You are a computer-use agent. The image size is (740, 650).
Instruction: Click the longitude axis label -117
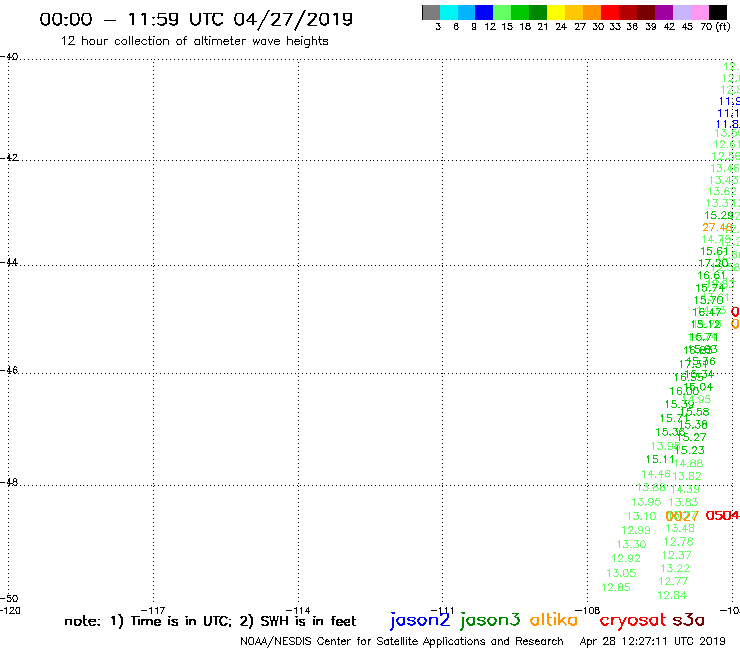pyautogui.click(x=153, y=610)
